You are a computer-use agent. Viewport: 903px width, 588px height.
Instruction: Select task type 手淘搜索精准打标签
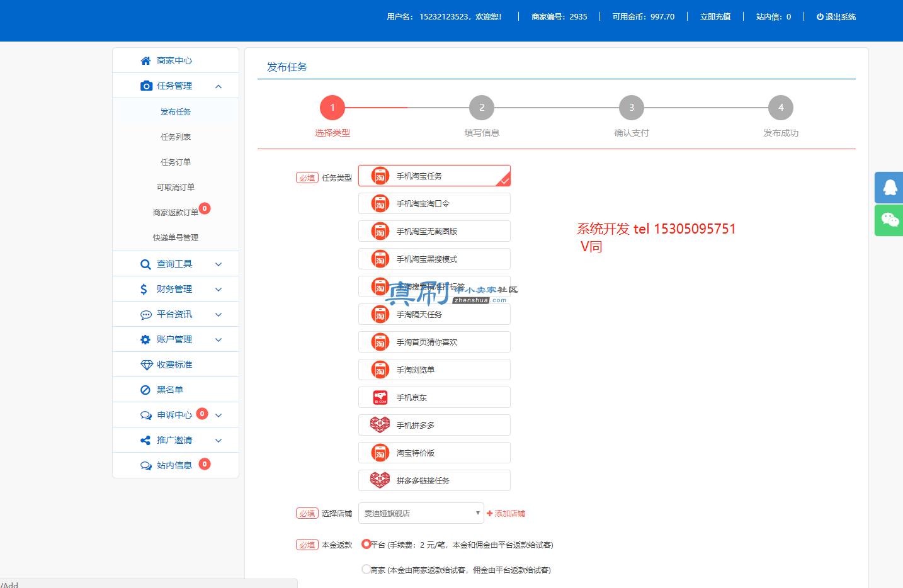click(x=434, y=286)
